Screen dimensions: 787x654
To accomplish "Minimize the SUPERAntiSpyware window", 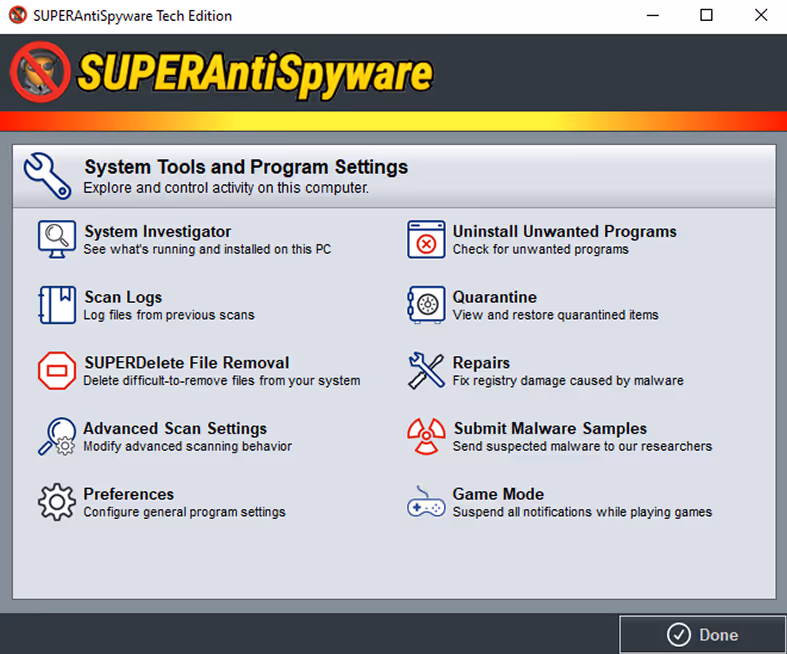I will point(652,16).
